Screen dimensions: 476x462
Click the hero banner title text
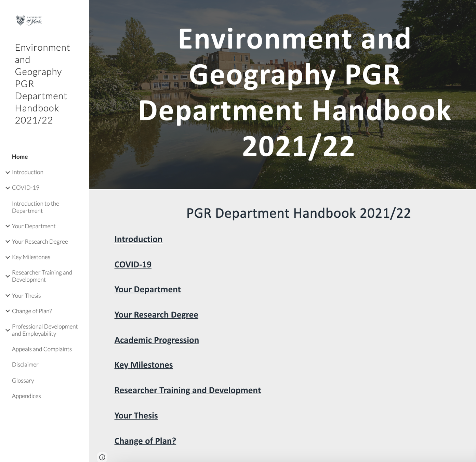coord(295,93)
